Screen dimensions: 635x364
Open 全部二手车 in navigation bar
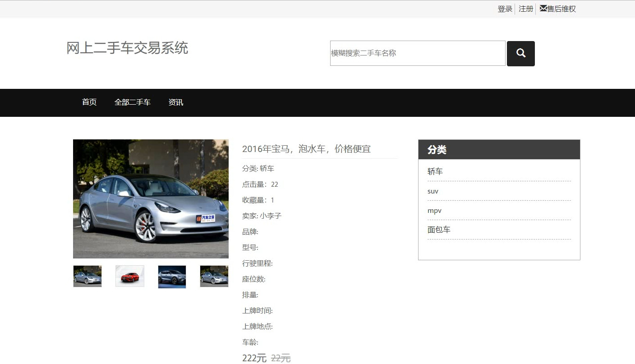133,102
